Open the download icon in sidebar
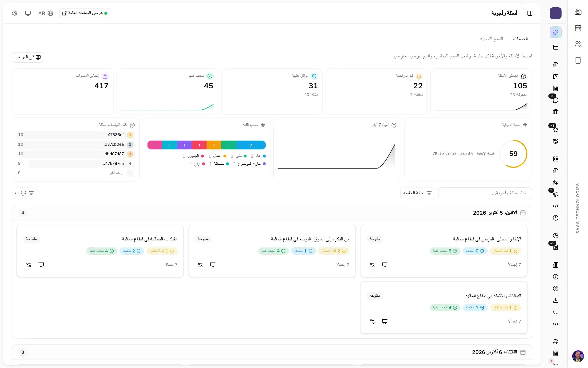Viewport: 588px width, 368px height. click(555, 300)
